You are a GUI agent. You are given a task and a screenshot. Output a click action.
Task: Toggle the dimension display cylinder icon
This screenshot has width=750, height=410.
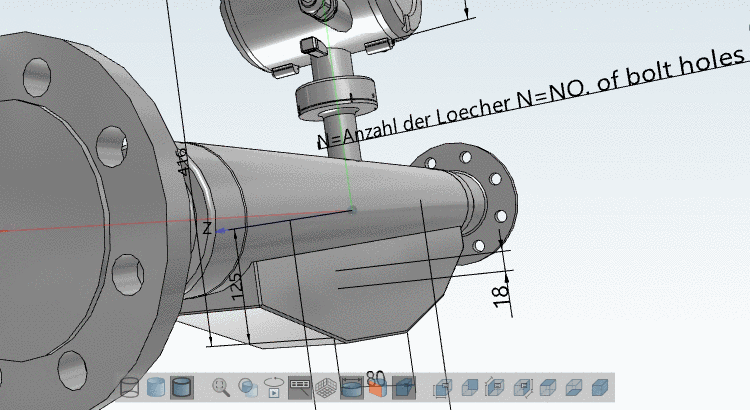[x=352, y=387]
